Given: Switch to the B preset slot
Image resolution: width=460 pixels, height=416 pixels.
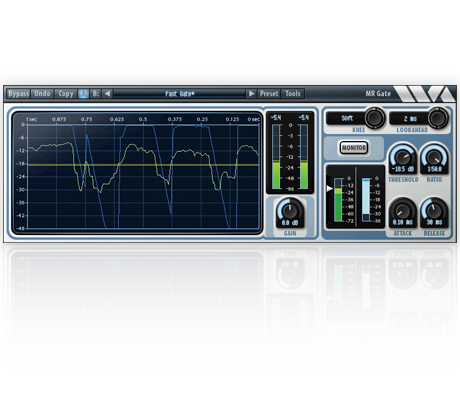Looking at the screenshot, I should pos(95,94).
